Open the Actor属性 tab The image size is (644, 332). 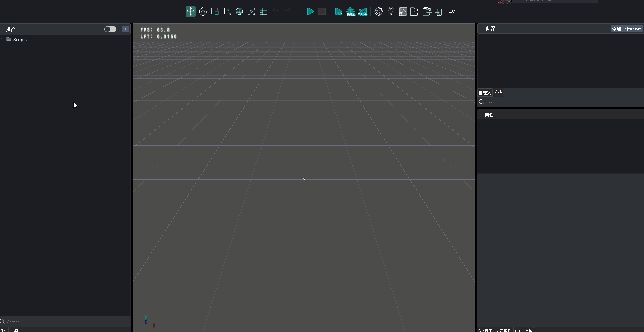[523, 330]
